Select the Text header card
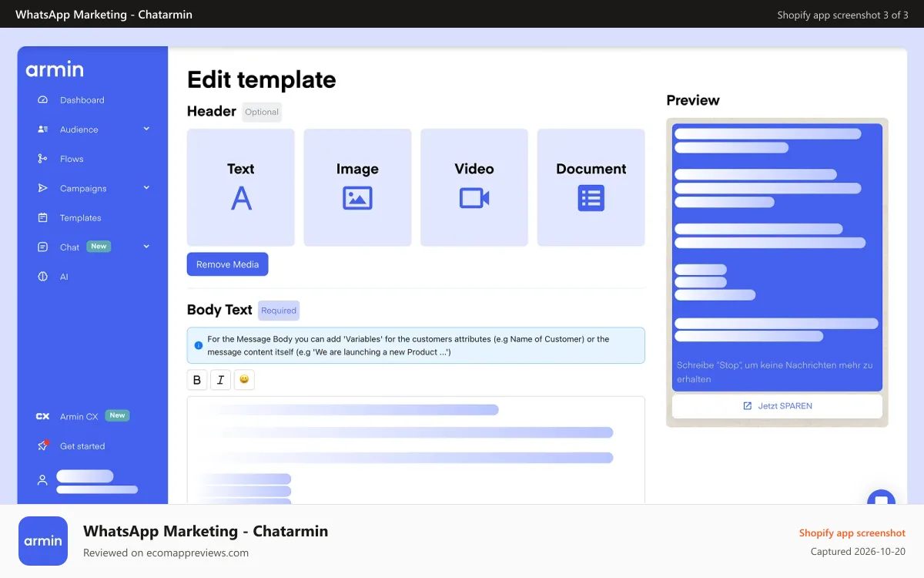This screenshot has height=578, width=924. point(241,187)
